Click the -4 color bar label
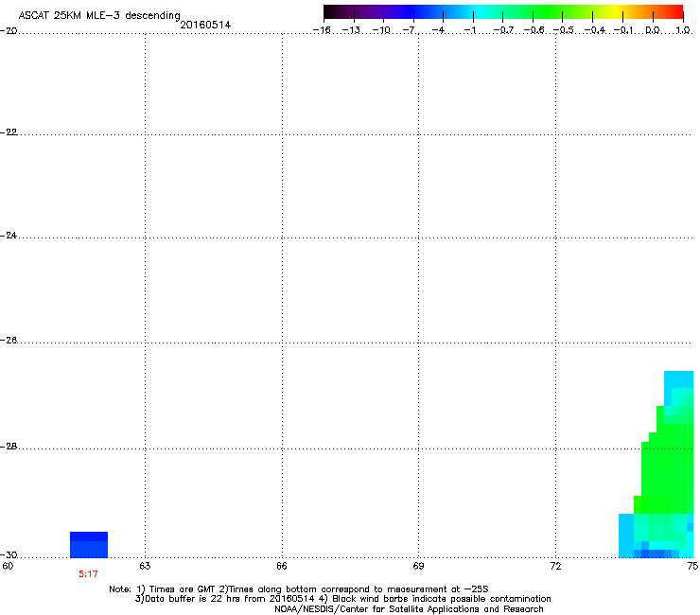Image resolution: width=700 pixels, height=615 pixels. coord(438,30)
